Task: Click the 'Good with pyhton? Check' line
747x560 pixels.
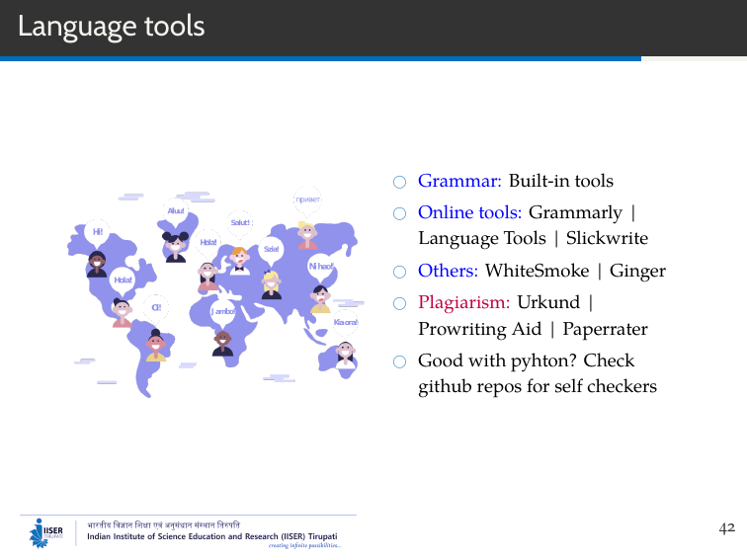Action: click(x=526, y=361)
